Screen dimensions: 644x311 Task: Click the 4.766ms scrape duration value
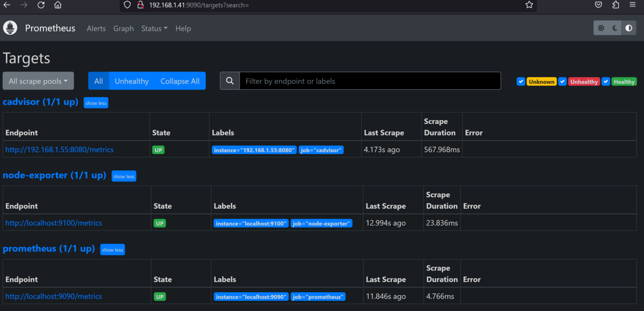tap(440, 296)
